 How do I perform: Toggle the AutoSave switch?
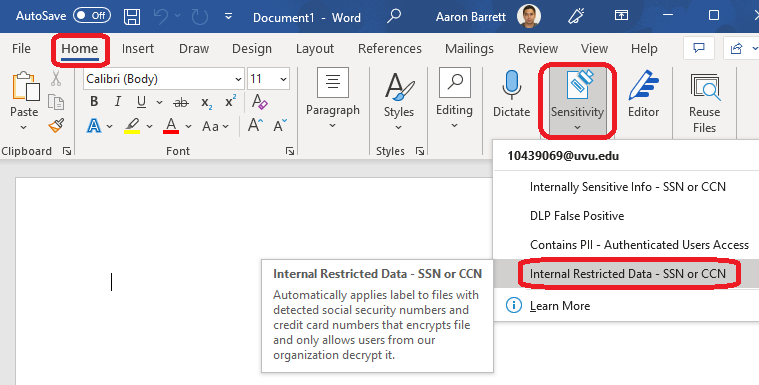(92, 16)
